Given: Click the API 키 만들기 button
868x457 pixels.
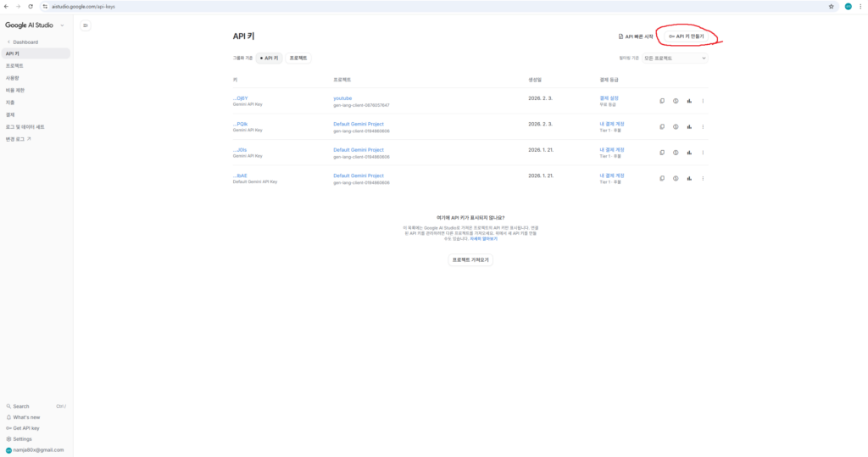Looking at the screenshot, I should point(687,36).
